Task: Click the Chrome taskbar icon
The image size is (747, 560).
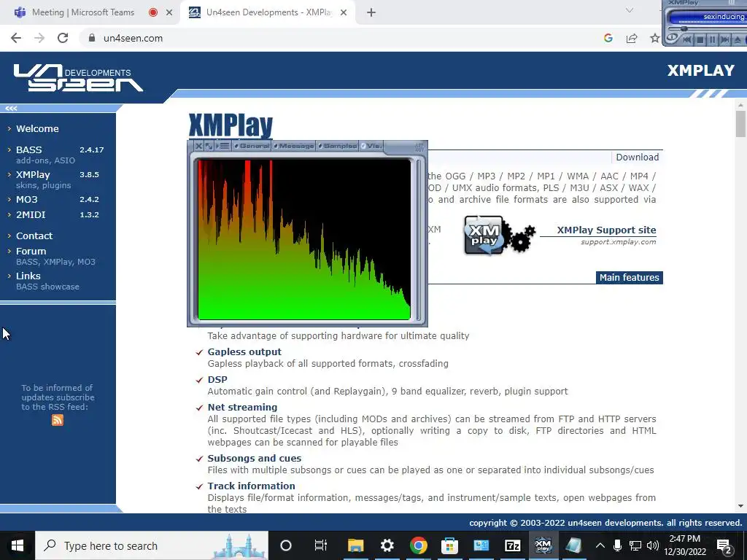Action: [x=418, y=545]
